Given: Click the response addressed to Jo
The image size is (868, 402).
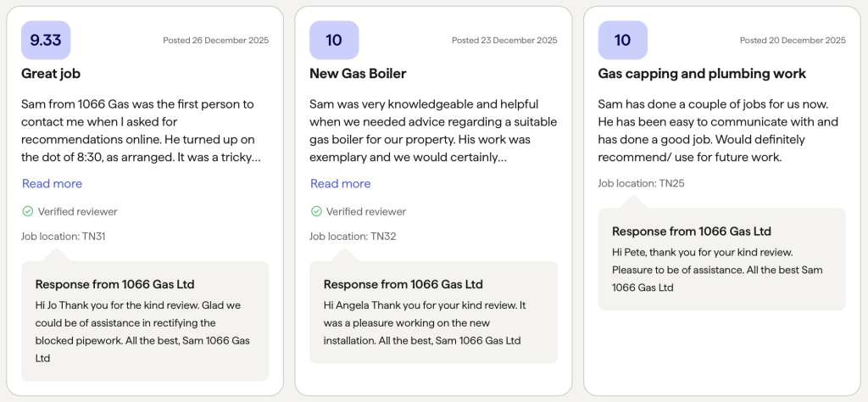Looking at the screenshot, I should pos(145,321).
